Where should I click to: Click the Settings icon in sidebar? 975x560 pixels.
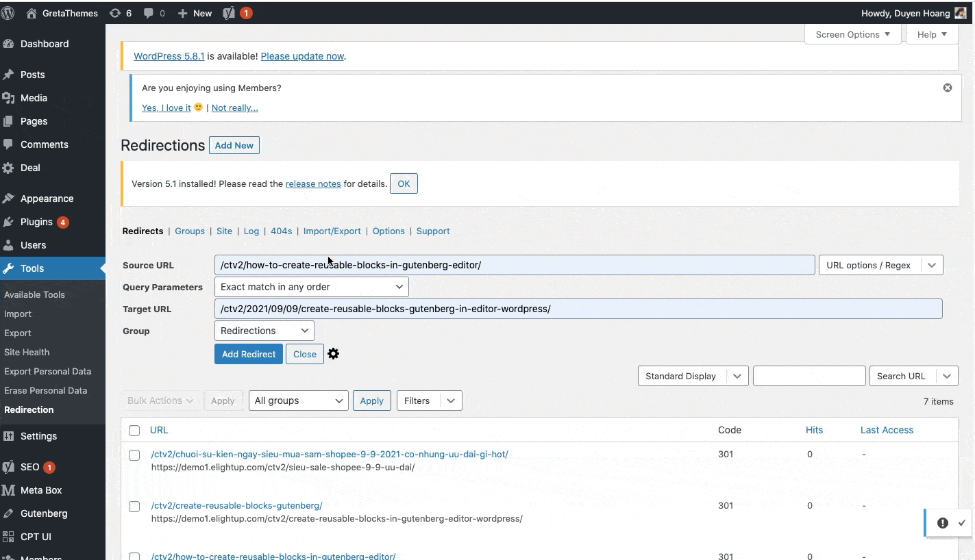click(x=9, y=436)
